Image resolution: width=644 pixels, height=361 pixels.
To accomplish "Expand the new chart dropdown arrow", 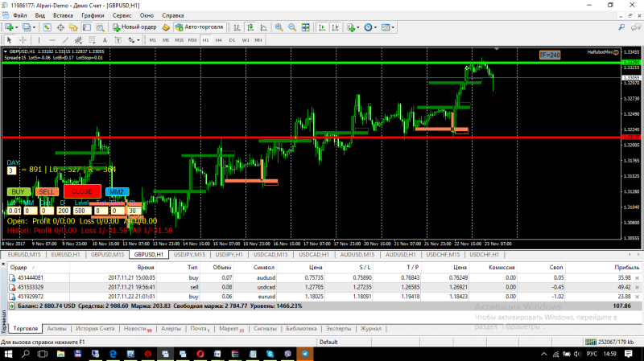I will (x=16, y=27).
